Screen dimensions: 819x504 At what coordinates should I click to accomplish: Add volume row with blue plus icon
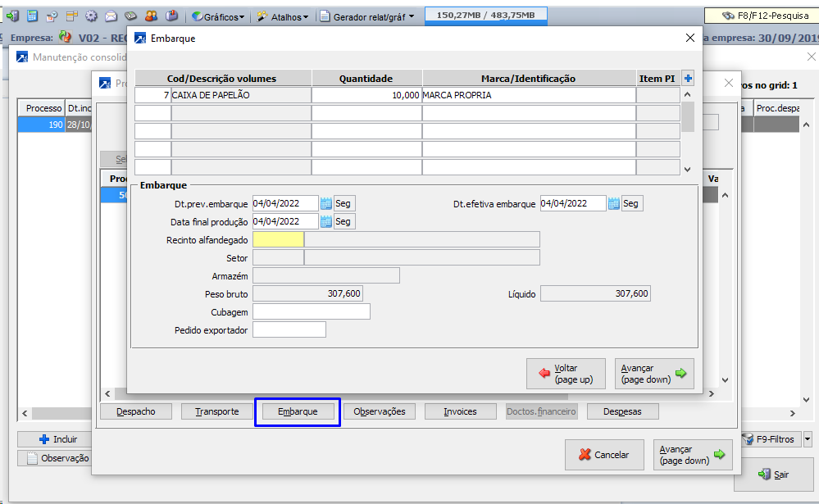point(688,79)
